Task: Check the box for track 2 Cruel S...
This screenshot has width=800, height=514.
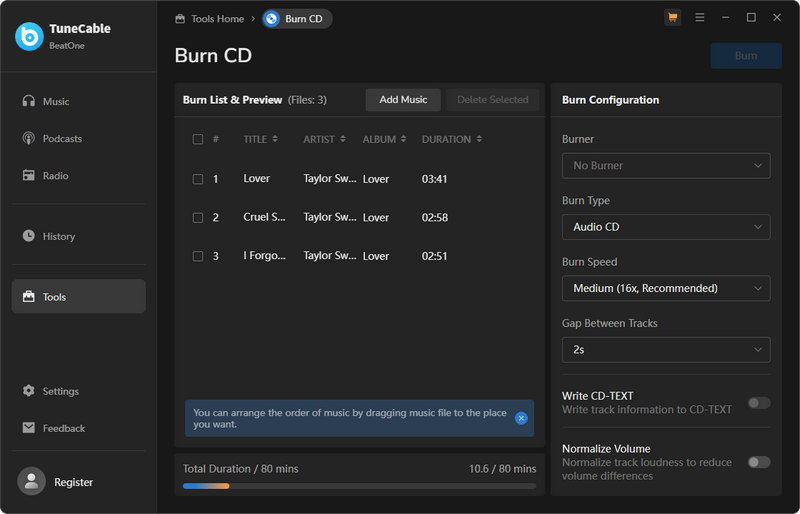Action: click(x=197, y=217)
